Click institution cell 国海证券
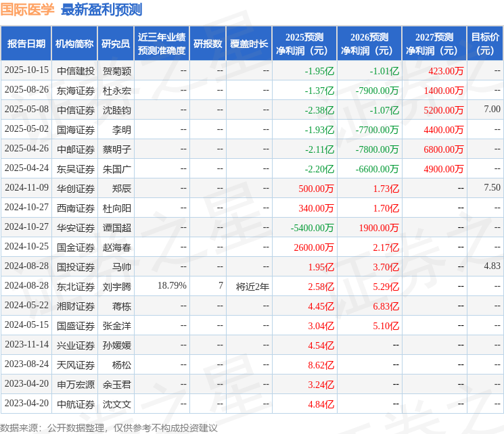The width and height of the screenshot is (504, 434). coord(76,130)
